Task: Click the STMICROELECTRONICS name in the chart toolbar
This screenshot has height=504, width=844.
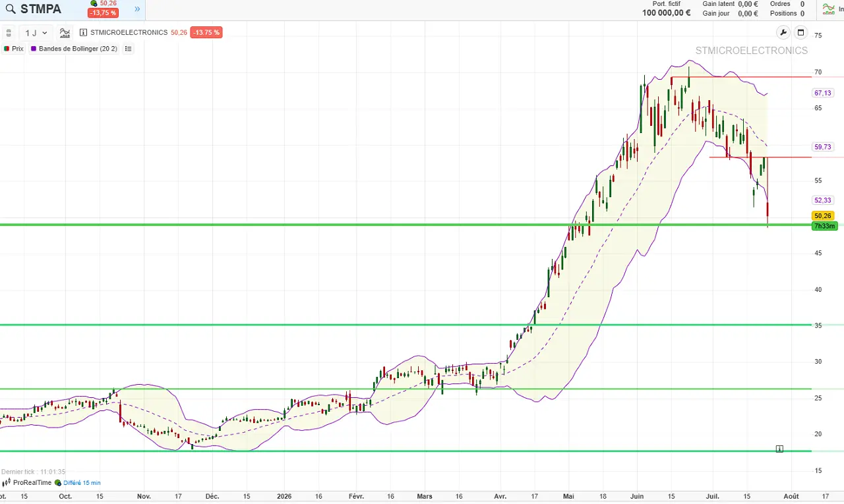Action: 129,32
